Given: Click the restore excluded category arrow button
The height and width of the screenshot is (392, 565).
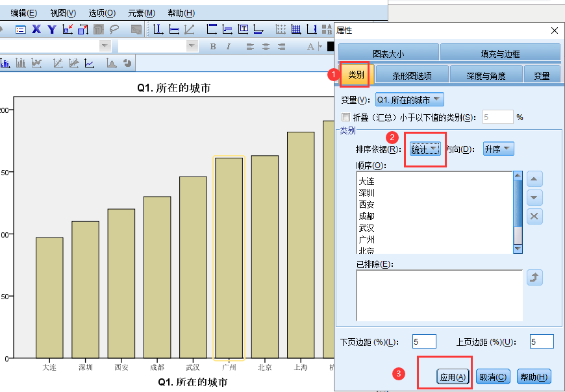Looking at the screenshot, I should coord(534,278).
